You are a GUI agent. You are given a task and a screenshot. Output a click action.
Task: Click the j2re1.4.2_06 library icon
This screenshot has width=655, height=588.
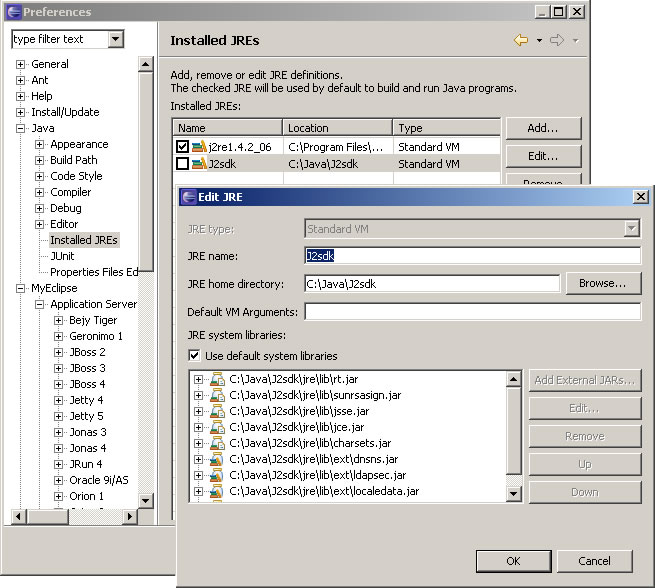pos(199,147)
